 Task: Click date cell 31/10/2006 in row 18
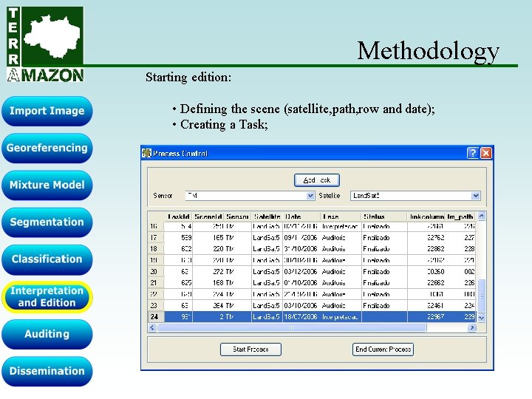point(301,249)
